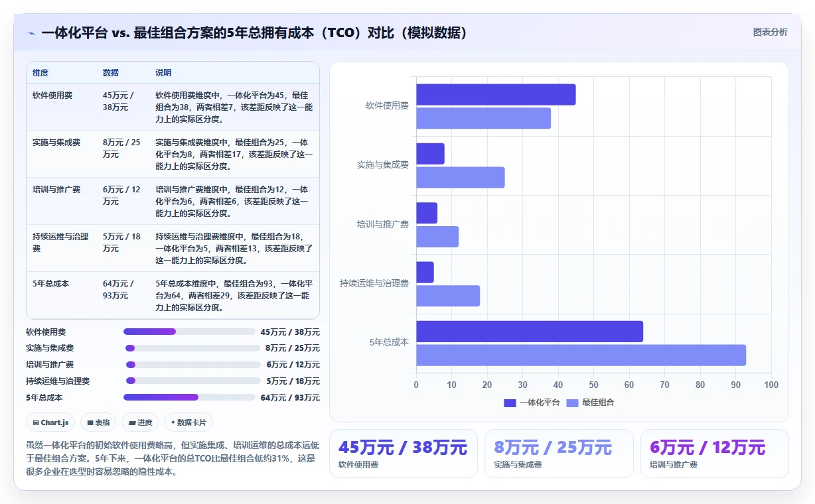The width and height of the screenshot is (815, 504).
Task: Open the 软件使用费 data card
Action: click(x=404, y=454)
